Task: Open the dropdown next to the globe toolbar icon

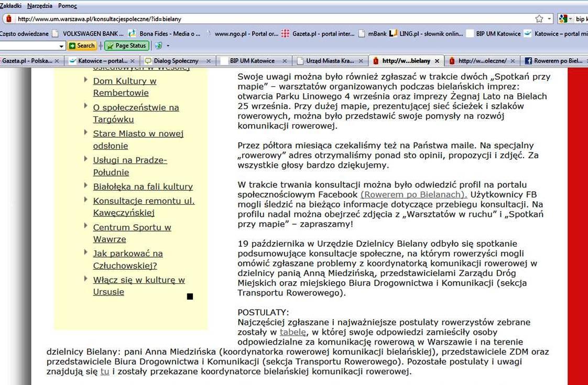Action: tap(168, 46)
